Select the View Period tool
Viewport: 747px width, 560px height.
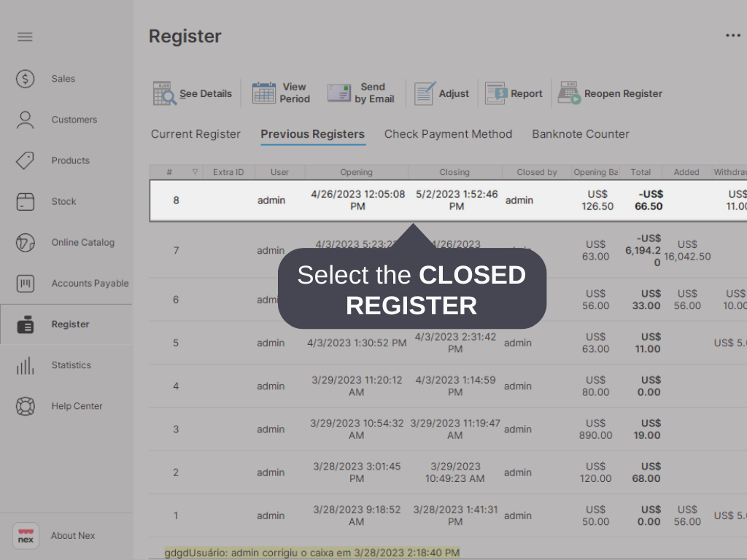pos(281,93)
